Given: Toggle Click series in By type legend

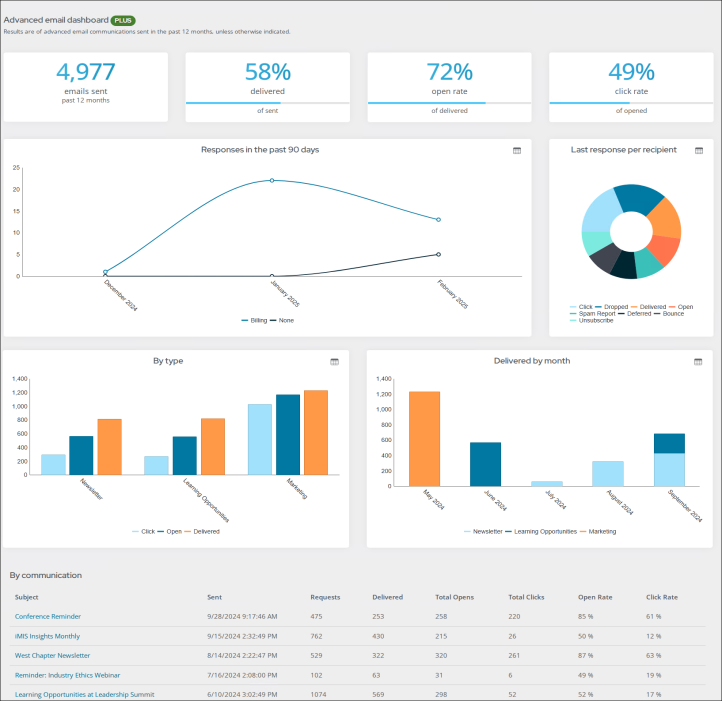Looking at the screenshot, I should pos(144,532).
